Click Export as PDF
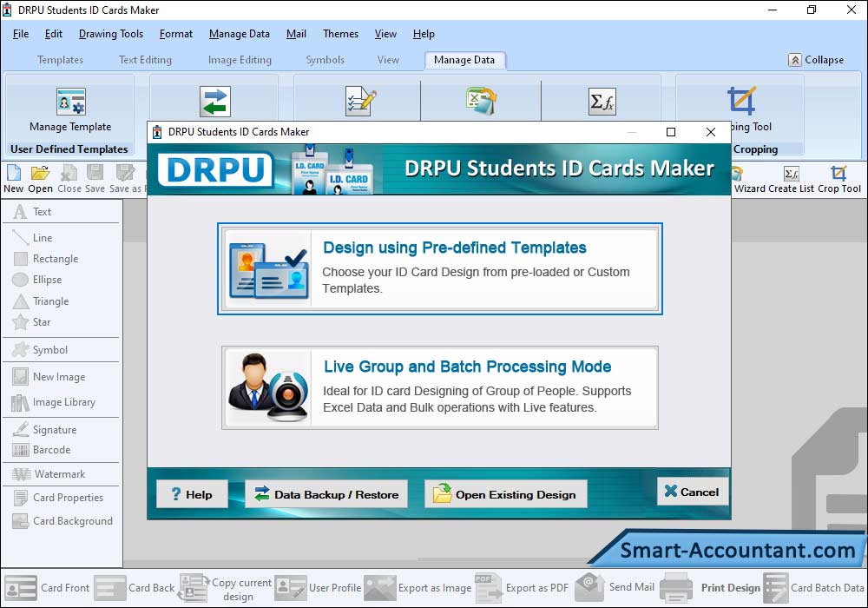Viewport: 868px width, 608px height. [x=522, y=588]
